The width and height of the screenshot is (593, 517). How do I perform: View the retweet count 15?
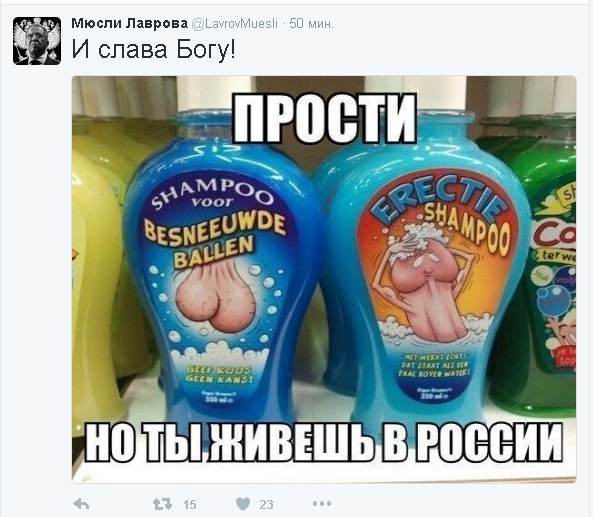click(x=189, y=504)
